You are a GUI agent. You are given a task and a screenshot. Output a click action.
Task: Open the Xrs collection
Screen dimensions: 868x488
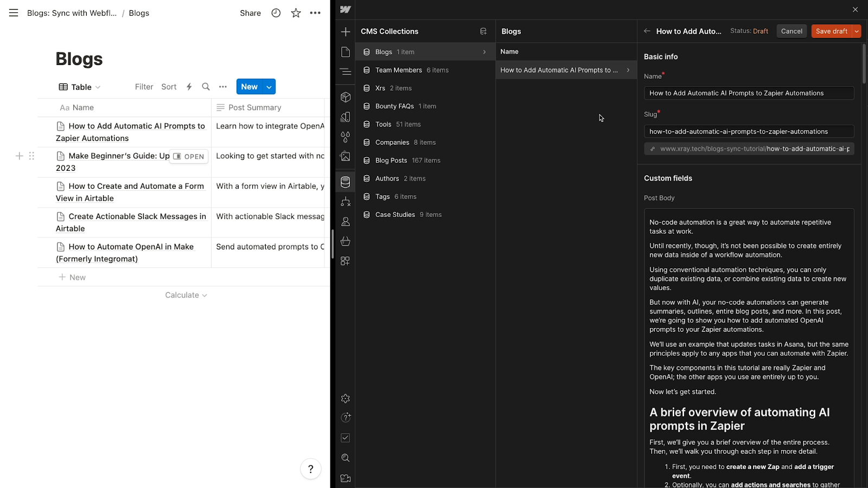[425, 88]
